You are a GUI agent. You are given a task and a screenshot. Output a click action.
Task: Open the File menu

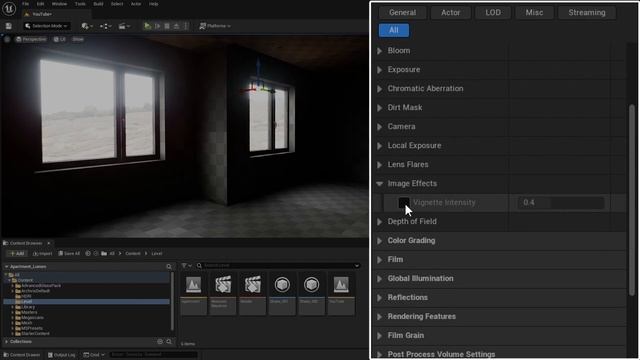pyautogui.click(x=25, y=4)
